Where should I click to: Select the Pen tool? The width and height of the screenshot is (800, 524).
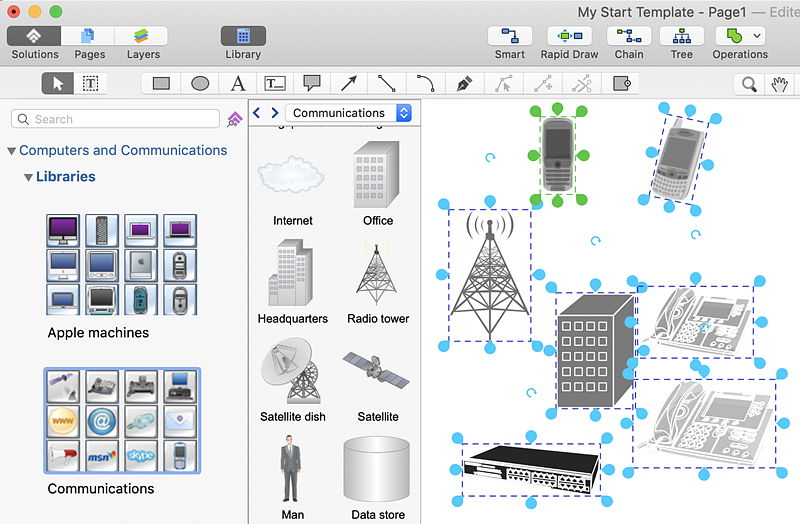[x=463, y=84]
